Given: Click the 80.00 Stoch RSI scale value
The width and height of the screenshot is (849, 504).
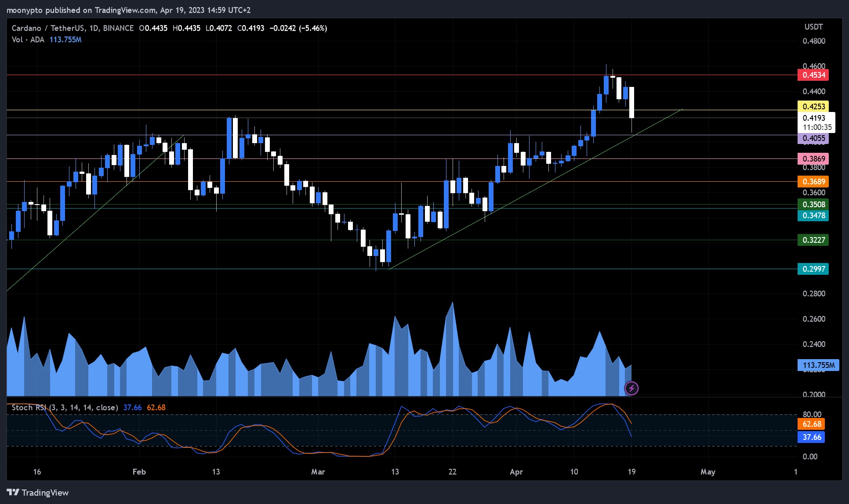Looking at the screenshot, I should point(812,414).
